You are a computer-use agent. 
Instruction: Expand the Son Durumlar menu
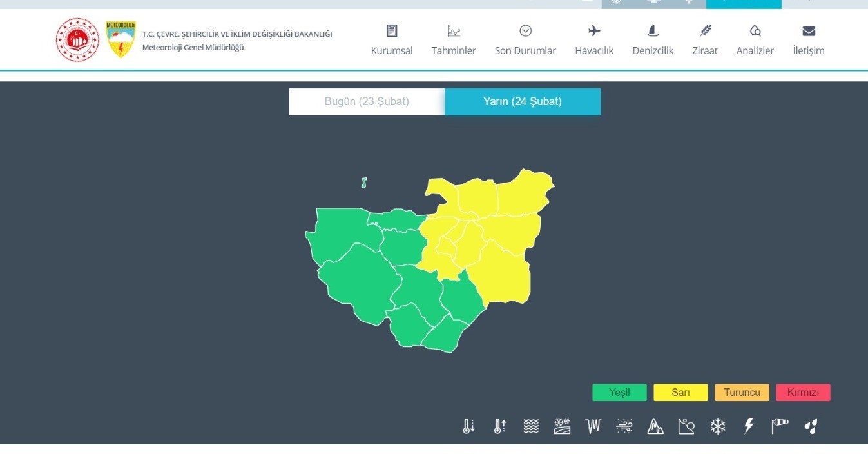pyautogui.click(x=525, y=40)
